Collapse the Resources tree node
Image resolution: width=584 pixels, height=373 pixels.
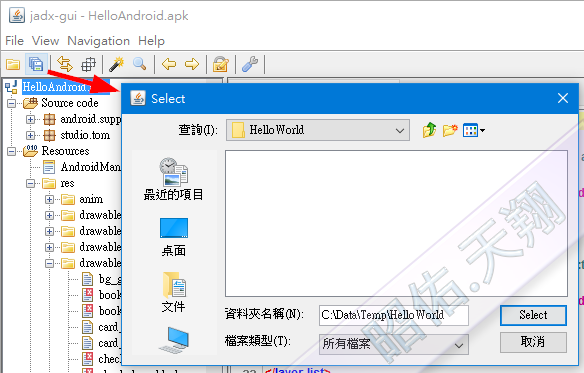12,151
